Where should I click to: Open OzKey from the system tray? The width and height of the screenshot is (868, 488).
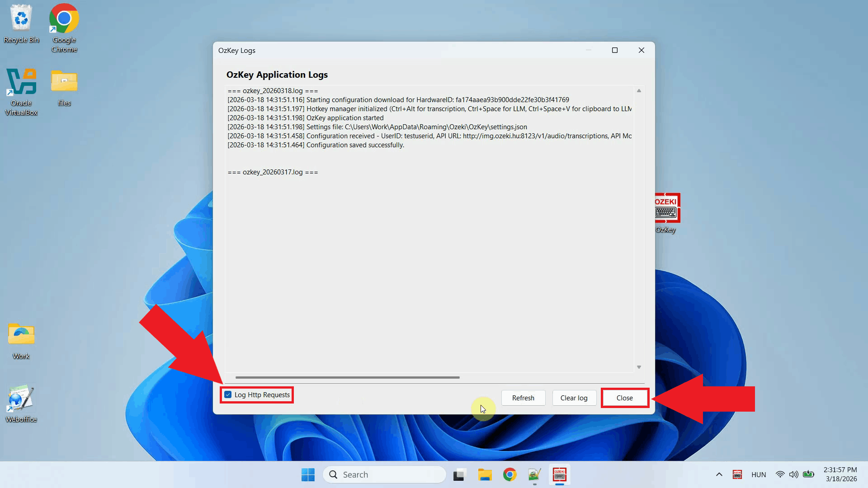[737, 474]
